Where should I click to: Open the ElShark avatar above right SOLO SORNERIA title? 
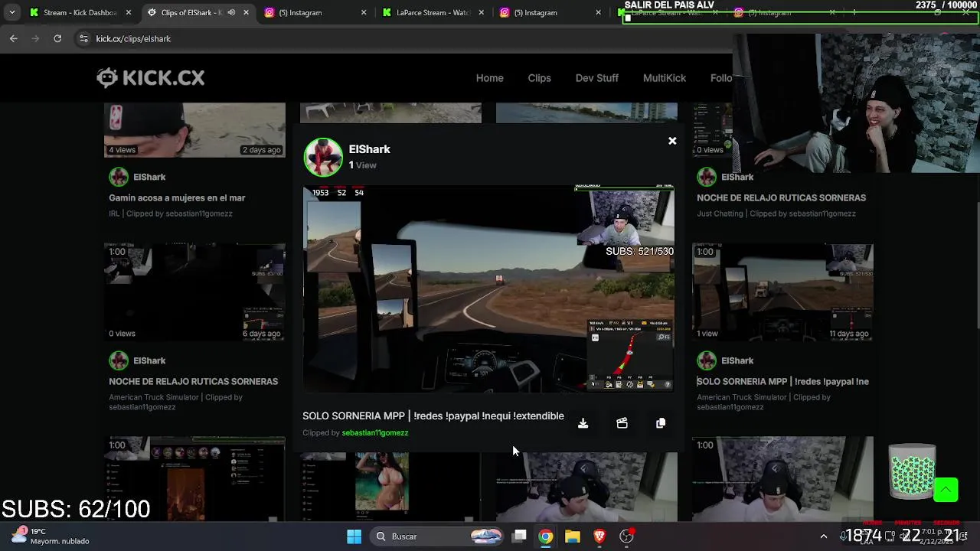pos(707,360)
